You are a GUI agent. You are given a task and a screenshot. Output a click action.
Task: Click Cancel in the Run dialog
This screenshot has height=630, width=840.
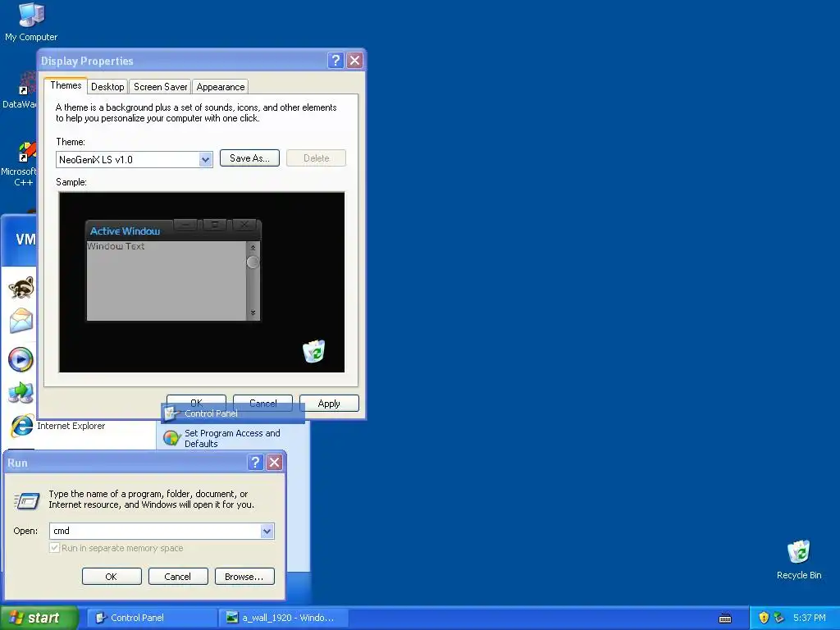pos(178,577)
